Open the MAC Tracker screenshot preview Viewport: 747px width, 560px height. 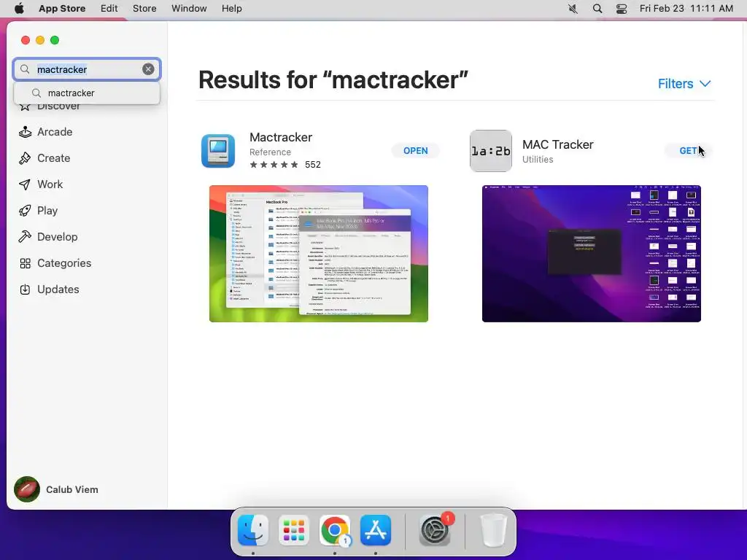pos(591,254)
